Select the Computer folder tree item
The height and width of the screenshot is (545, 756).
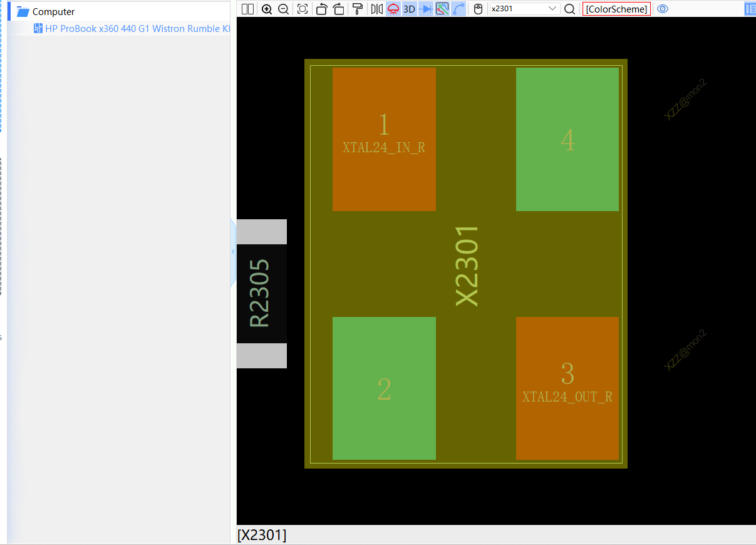point(53,12)
